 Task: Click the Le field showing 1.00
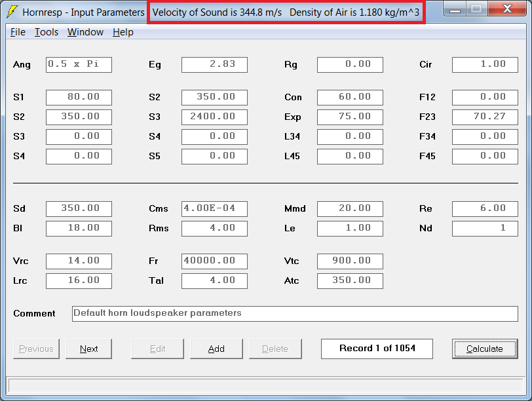(x=350, y=229)
